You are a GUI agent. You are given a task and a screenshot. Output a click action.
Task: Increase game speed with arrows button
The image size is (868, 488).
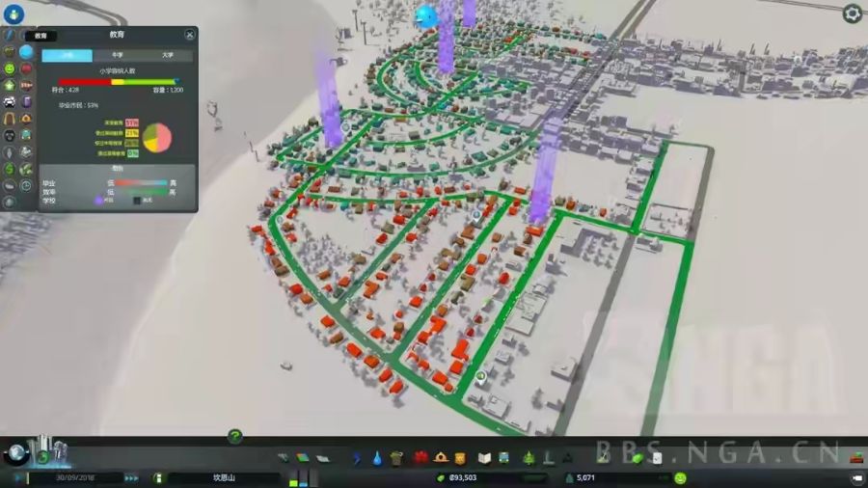point(131,477)
